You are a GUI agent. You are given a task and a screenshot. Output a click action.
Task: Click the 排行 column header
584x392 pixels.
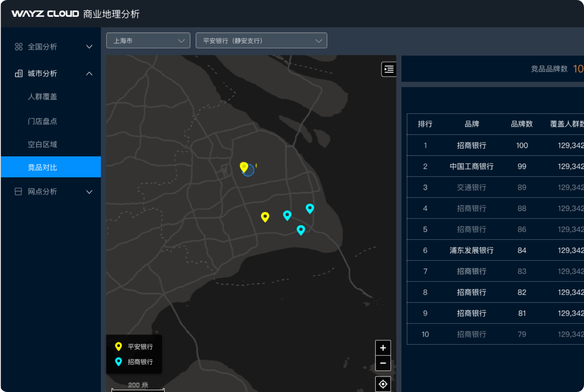(x=425, y=124)
